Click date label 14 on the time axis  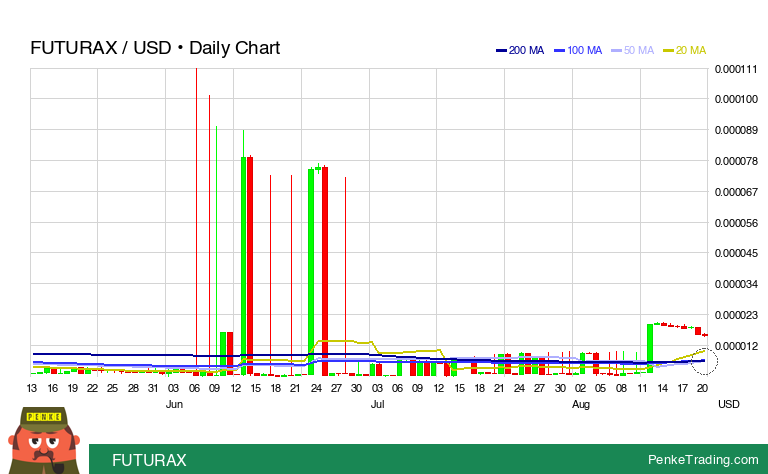pos(662,388)
